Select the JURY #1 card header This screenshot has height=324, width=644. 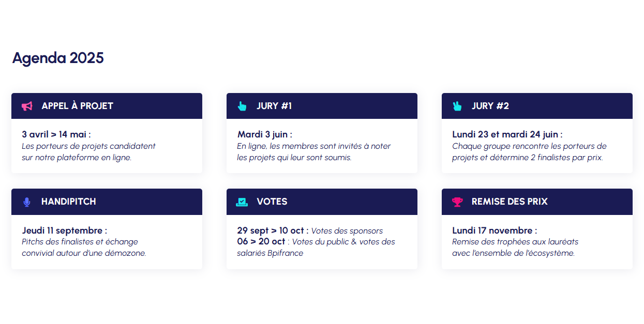(x=322, y=106)
